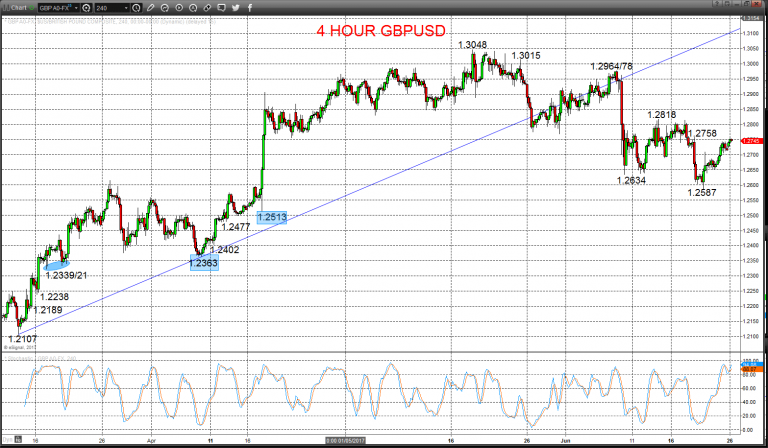The height and width of the screenshot is (448, 768).
Task: Click the play replay toolbar icon
Action: pos(179,8)
